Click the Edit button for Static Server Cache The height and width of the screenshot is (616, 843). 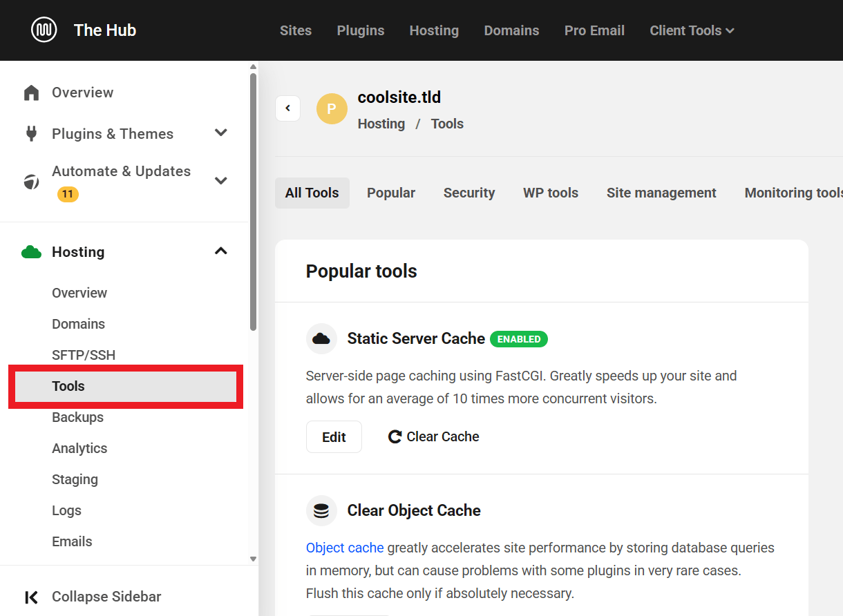(334, 436)
